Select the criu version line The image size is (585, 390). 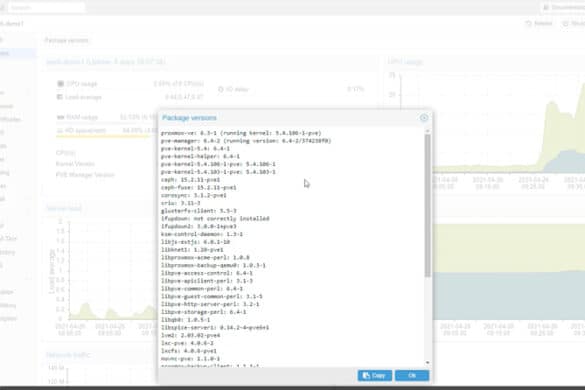pyautogui.click(x=181, y=203)
